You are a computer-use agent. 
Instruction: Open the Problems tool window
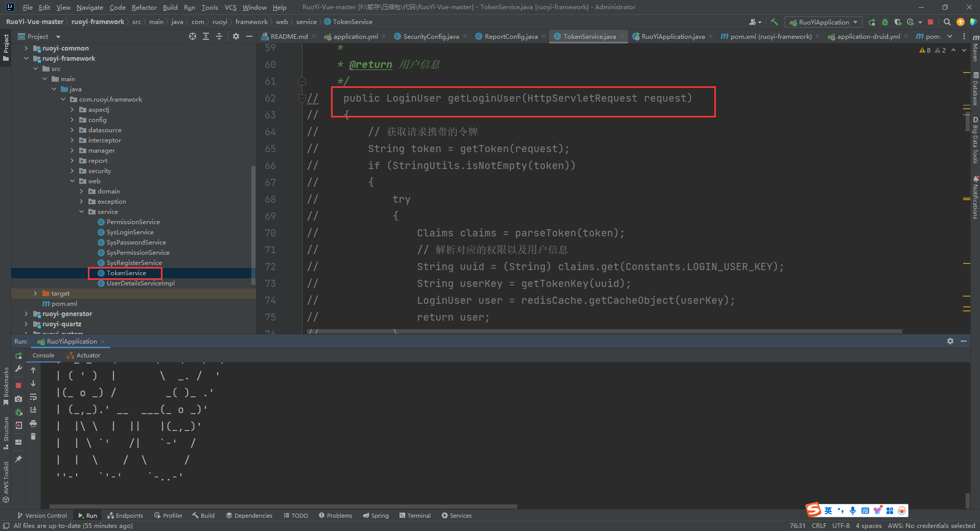tap(335, 516)
